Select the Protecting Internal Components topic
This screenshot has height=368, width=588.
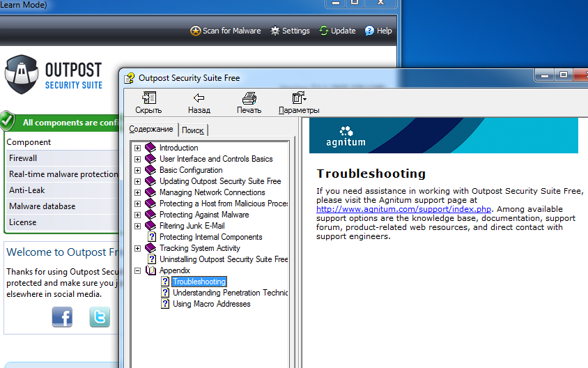[211, 237]
